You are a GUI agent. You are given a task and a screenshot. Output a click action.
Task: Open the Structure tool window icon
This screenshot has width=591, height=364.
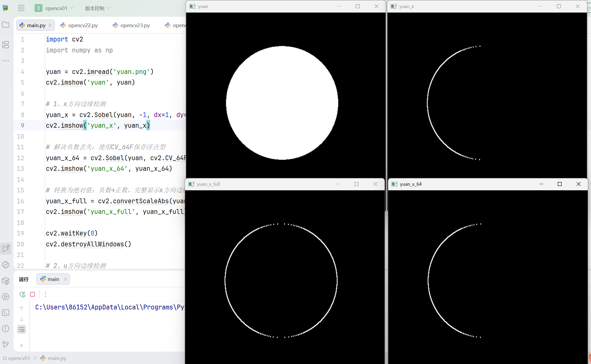(6, 44)
